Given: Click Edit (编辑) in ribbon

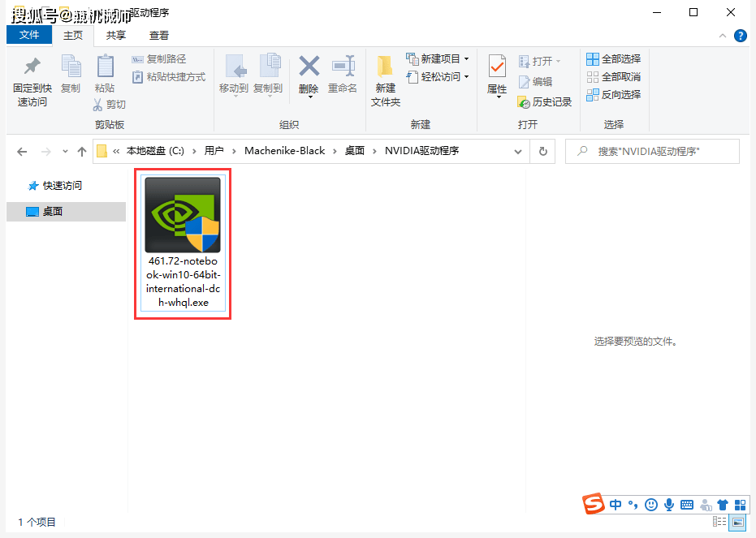Looking at the screenshot, I should (x=535, y=82).
